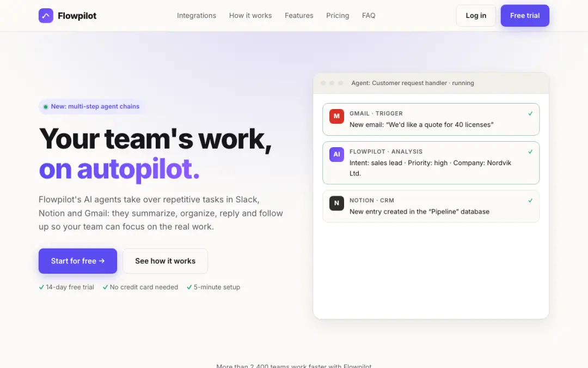Click the 'GMAIL · TRIGGER' label
The image size is (588, 368).
[376, 113]
